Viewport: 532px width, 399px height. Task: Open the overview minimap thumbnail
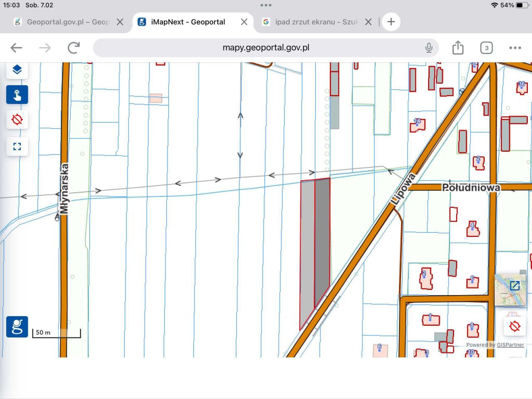[510, 290]
